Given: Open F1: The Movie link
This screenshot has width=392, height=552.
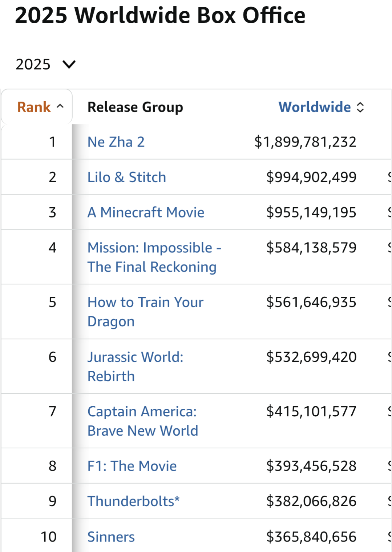Looking at the screenshot, I should [132, 466].
